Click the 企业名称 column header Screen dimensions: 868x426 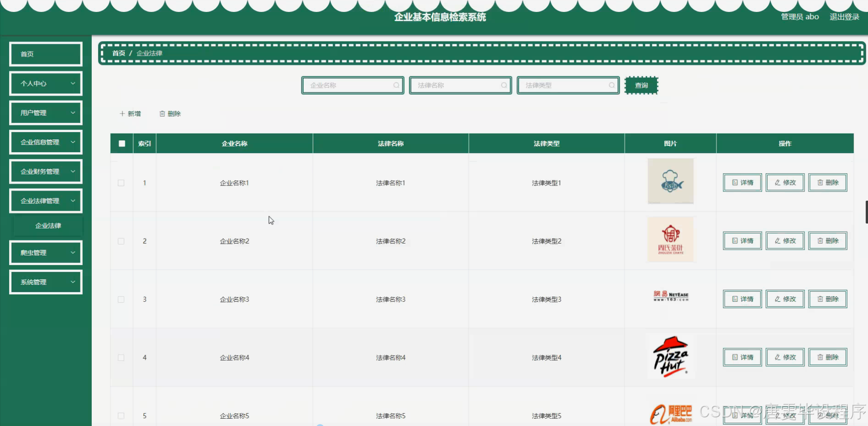pyautogui.click(x=235, y=144)
